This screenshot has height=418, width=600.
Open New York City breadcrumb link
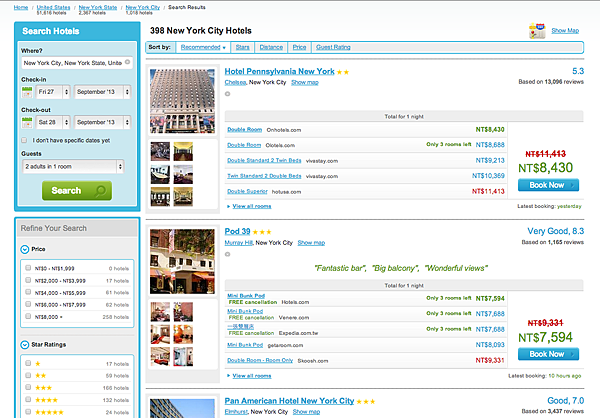tap(143, 7)
